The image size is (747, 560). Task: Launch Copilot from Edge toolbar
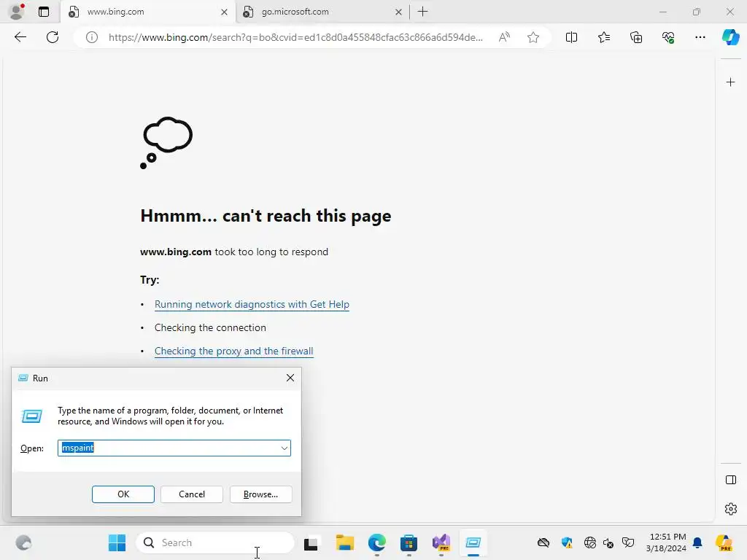coord(730,37)
